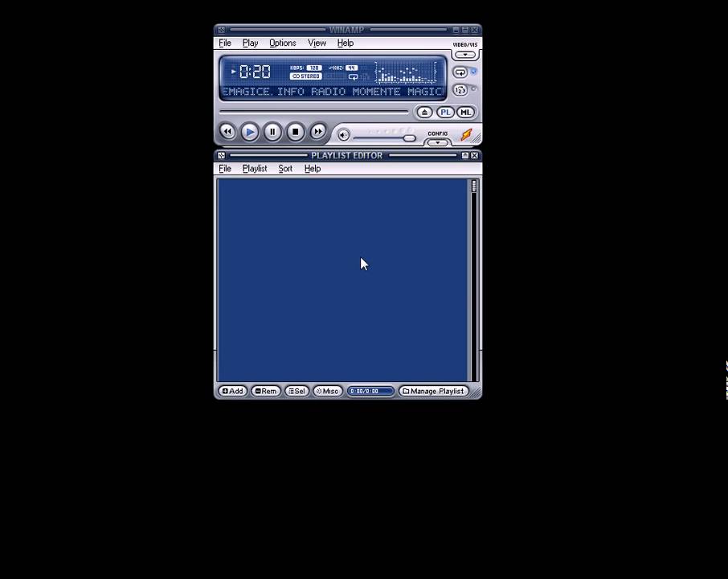Screen dimensions: 728x579
Task: Toggle the shuffle button
Action: pos(460,90)
